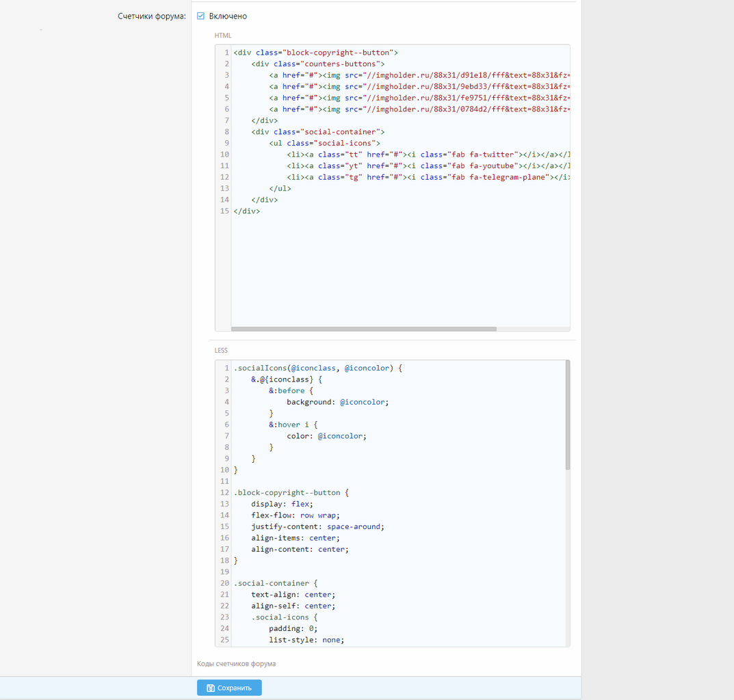The height and width of the screenshot is (700, 734).
Task: Click line number 12 in LESS gutter
Action: point(224,493)
